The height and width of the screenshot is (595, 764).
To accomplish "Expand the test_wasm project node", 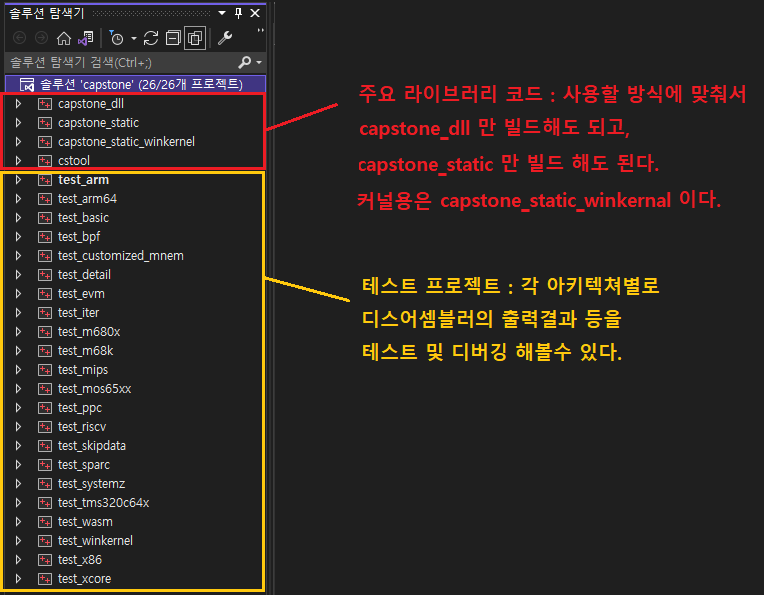I will coord(18,521).
